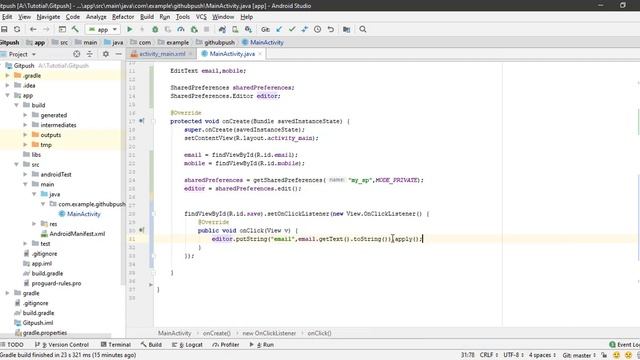Open the Navigate menu
The height and width of the screenshot is (360, 640).
48,17
